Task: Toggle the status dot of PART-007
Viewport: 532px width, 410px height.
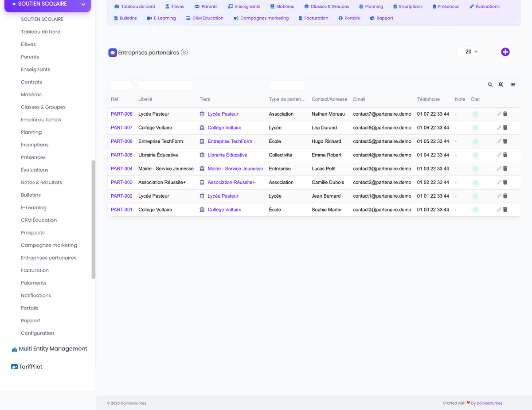Action: click(x=475, y=128)
